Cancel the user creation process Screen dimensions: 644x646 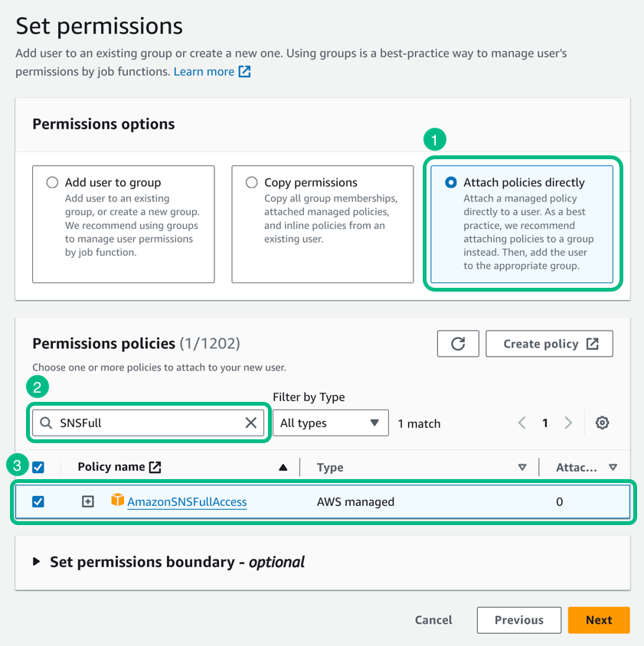click(433, 620)
